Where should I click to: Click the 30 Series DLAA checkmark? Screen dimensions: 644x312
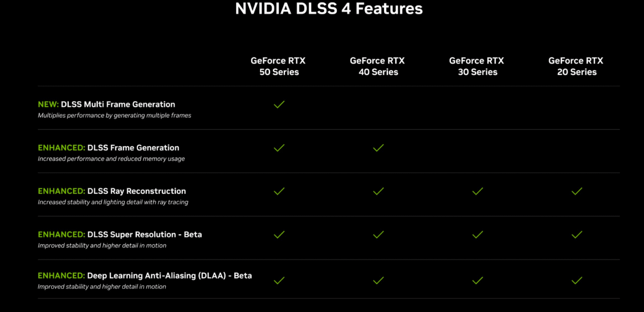(x=478, y=280)
